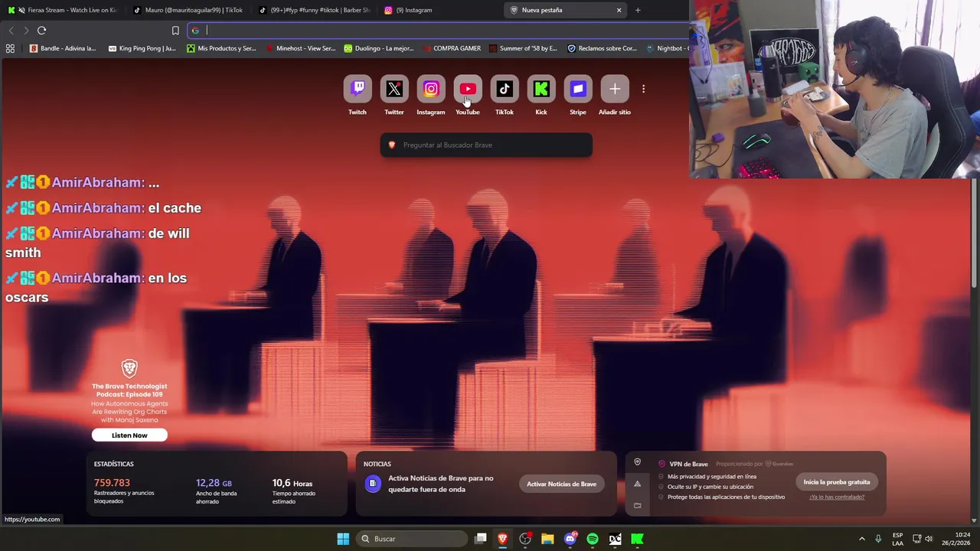Screen dimensions: 980x551
Task: Click the taskbar volume icon
Action: (929, 539)
